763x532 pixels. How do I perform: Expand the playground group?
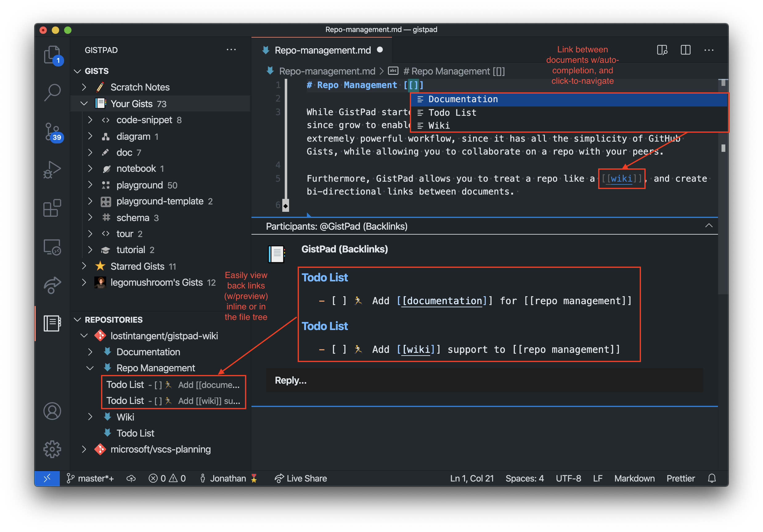90,185
